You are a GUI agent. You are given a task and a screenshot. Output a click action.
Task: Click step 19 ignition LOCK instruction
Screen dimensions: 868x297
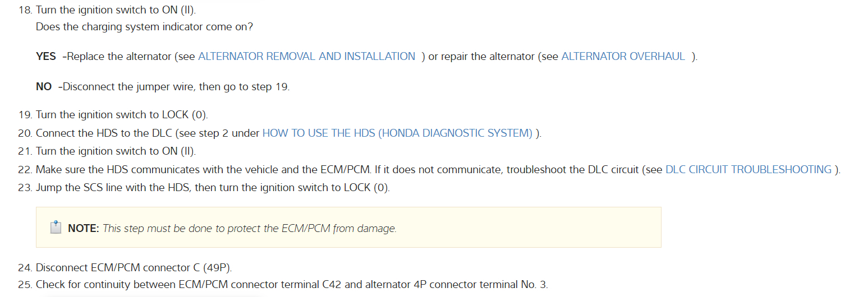pyautogui.click(x=122, y=115)
